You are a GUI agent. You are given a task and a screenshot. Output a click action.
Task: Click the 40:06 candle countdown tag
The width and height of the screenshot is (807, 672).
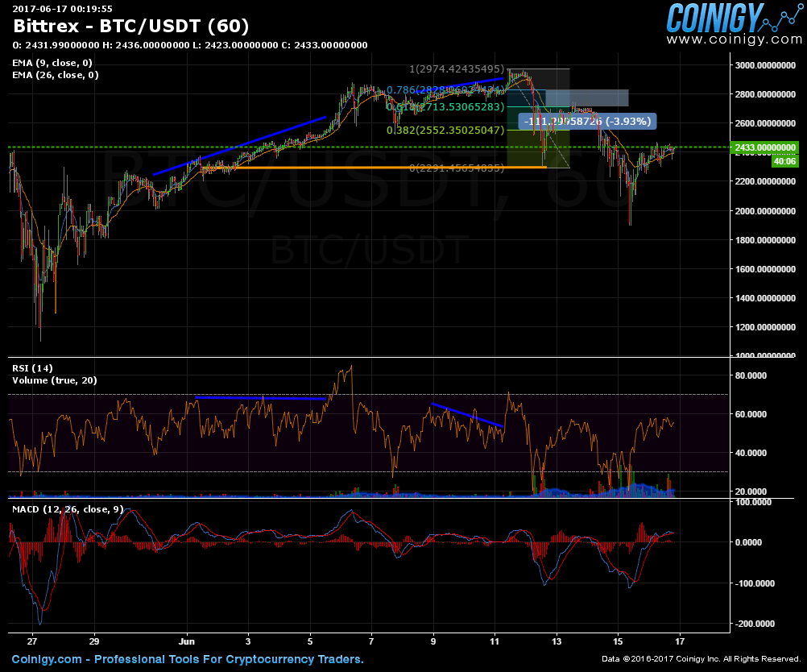tap(784, 161)
